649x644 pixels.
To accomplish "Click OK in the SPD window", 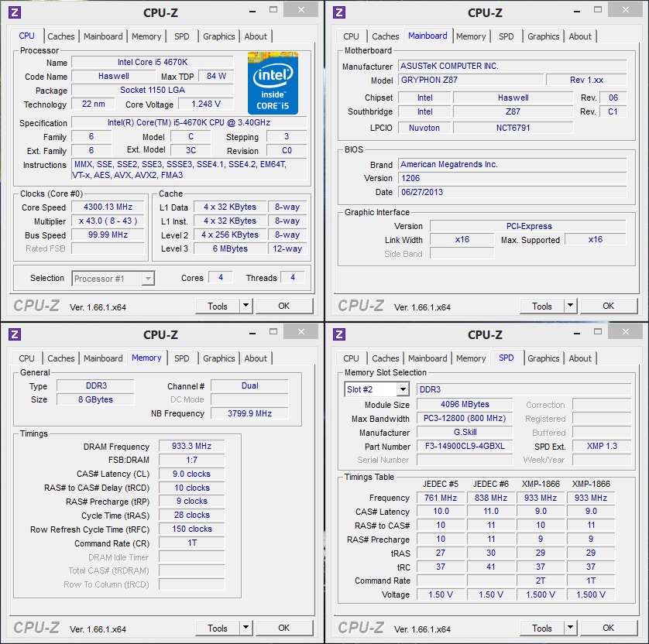I will (x=609, y=628).
